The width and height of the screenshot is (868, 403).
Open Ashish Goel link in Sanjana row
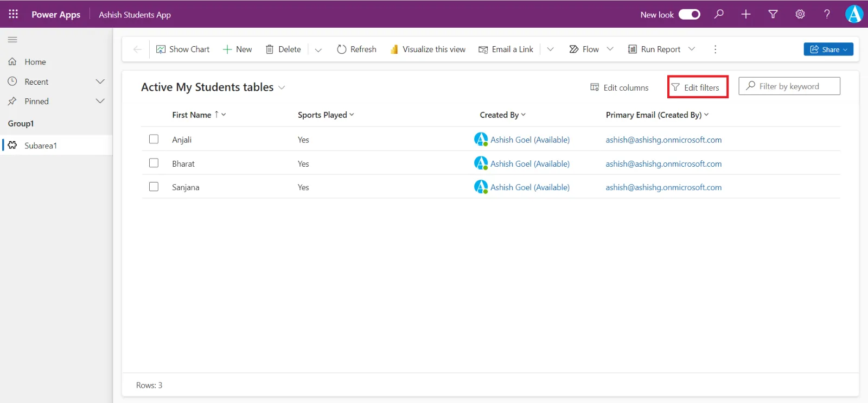pos(530,187)
